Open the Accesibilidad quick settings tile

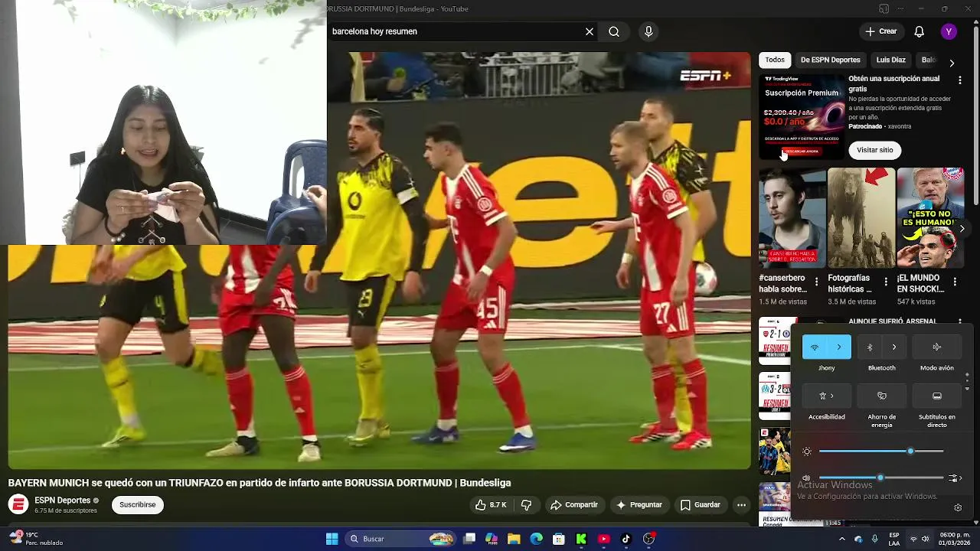click(827, 396)
